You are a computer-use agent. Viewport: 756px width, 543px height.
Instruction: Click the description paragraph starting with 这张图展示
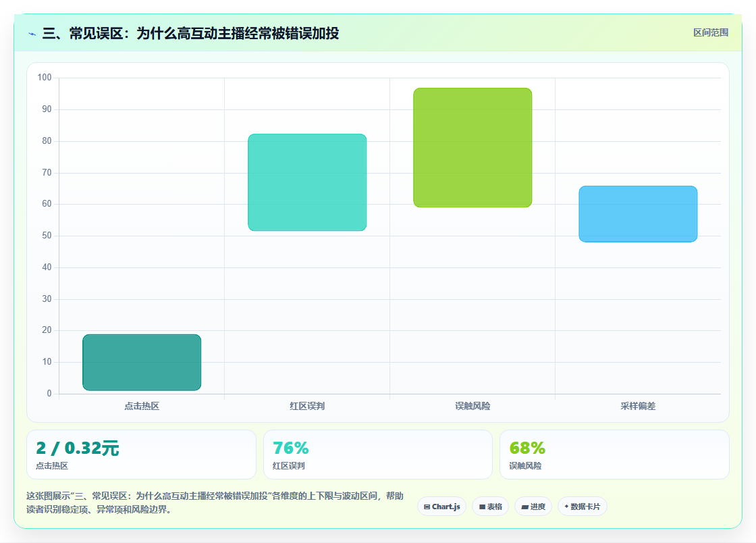(215, 502)
